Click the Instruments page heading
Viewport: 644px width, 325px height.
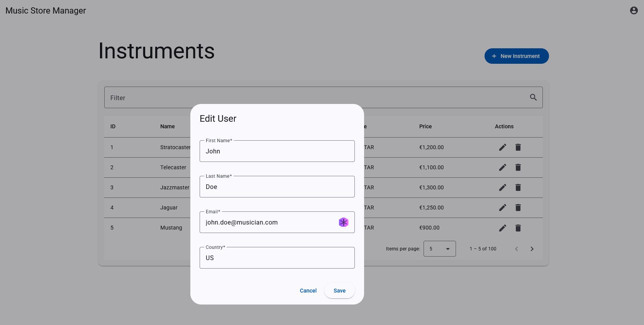156,51
